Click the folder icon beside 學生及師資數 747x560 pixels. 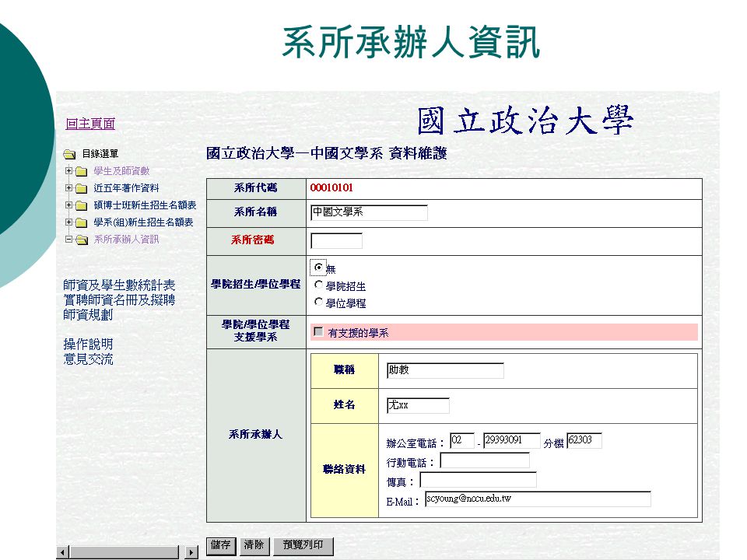(82, 171)
